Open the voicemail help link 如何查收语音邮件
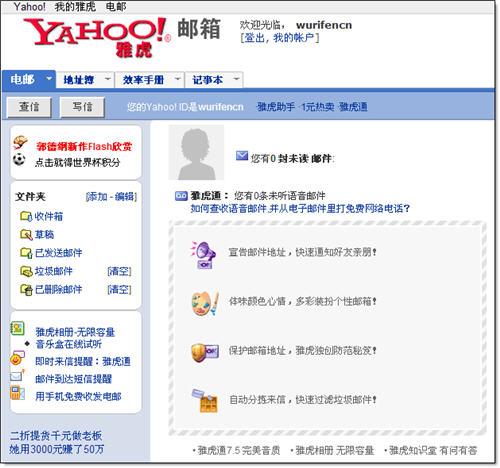The height and width of the screenshot is (468, 500). [300, 209]
